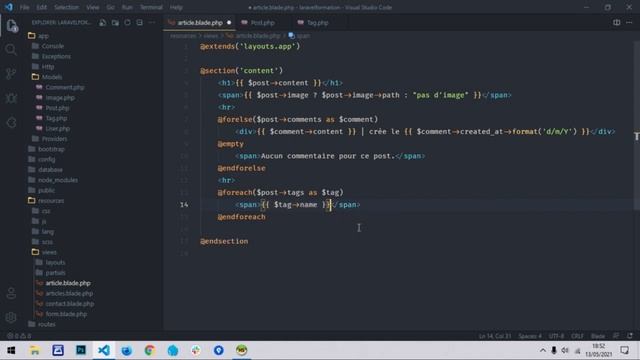Refresh the Explorer file tree
This screenshot has height=360, width=640.
pos(127,22)
